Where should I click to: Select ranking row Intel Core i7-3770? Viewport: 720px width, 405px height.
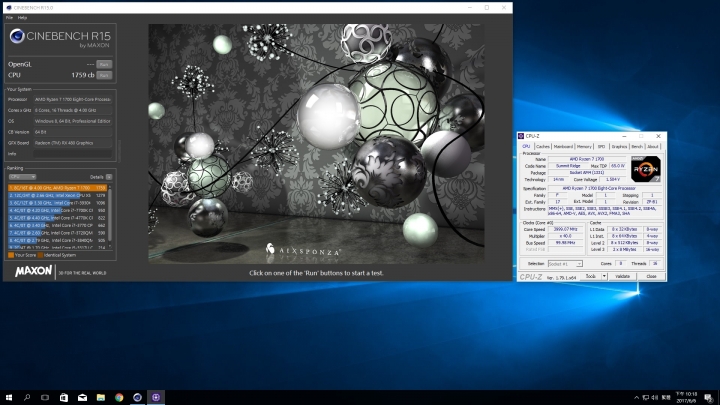(x=57, y=225)
